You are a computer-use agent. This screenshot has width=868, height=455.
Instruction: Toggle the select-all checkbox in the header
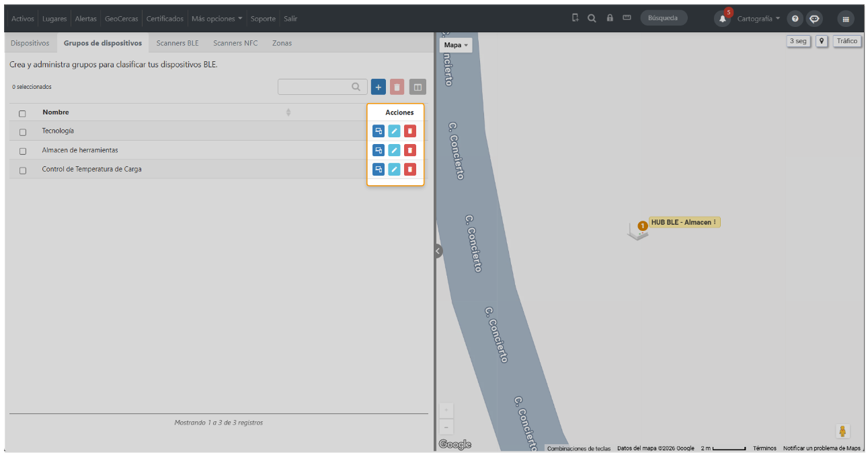pos(22,113)
